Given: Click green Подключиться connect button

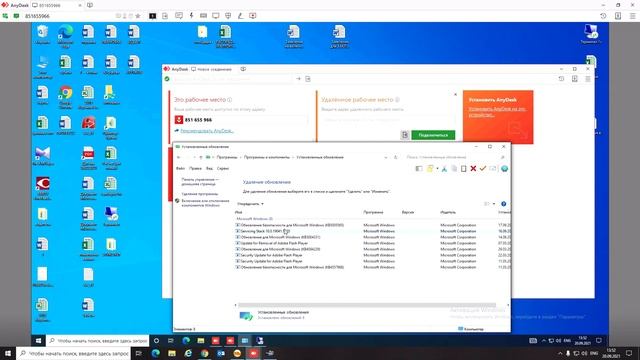Looking at the screenshot, I should (433, 135).
